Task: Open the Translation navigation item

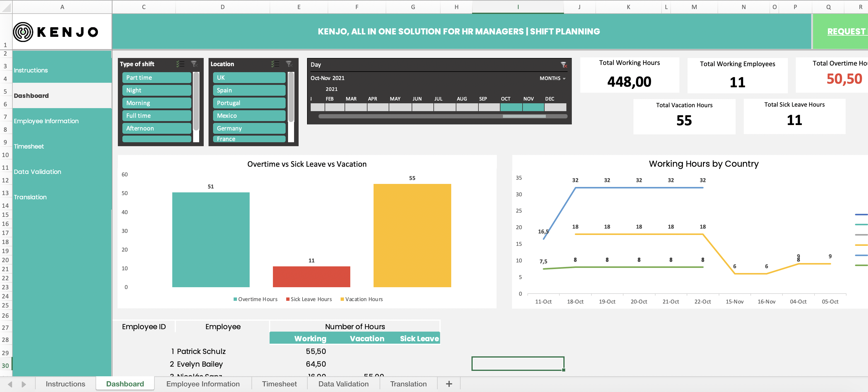Action: (x=31, y=196)
